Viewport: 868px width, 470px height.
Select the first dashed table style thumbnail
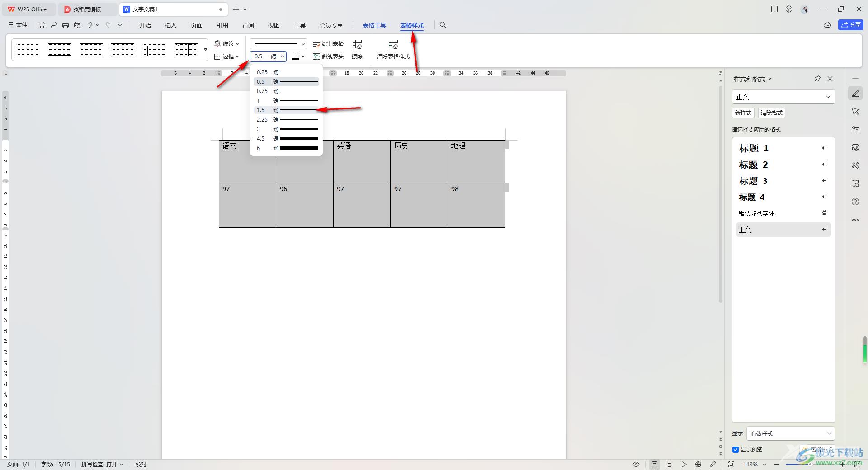coord(28,49)
